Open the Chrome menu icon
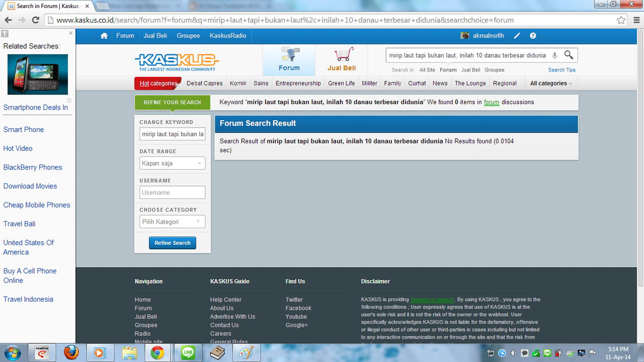This screenshot has width=644, height=362. click(635, 20)
